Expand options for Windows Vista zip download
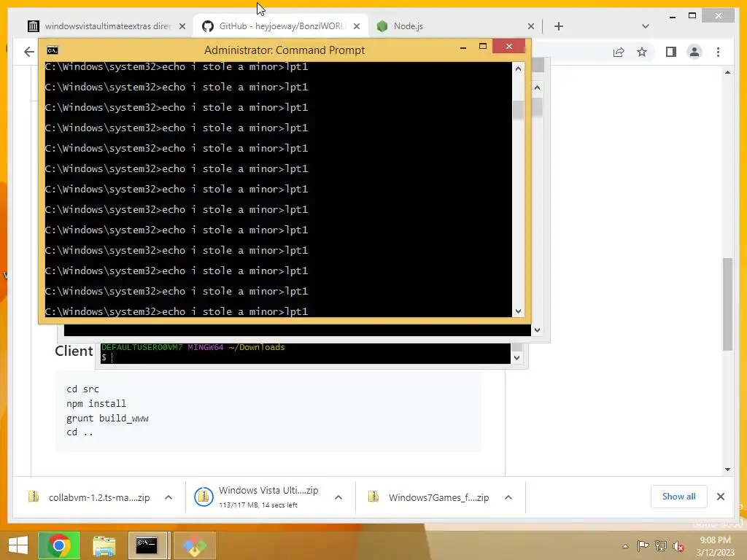Screen dimensions: 747x560 [x=338, y=497]
